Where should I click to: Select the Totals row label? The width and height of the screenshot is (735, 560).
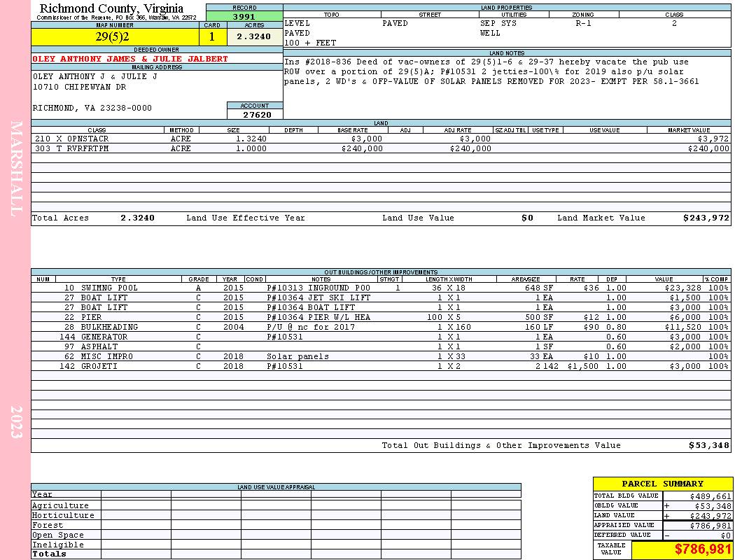49,554
